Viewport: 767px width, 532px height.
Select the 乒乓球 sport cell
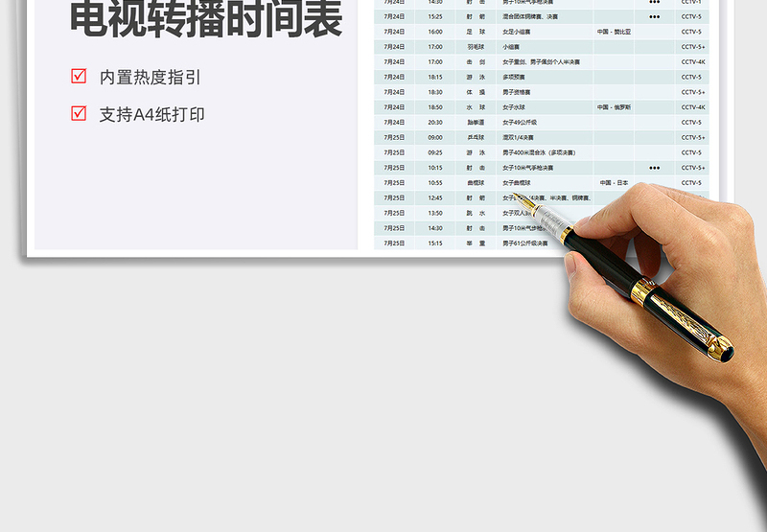tap(476, 138)
